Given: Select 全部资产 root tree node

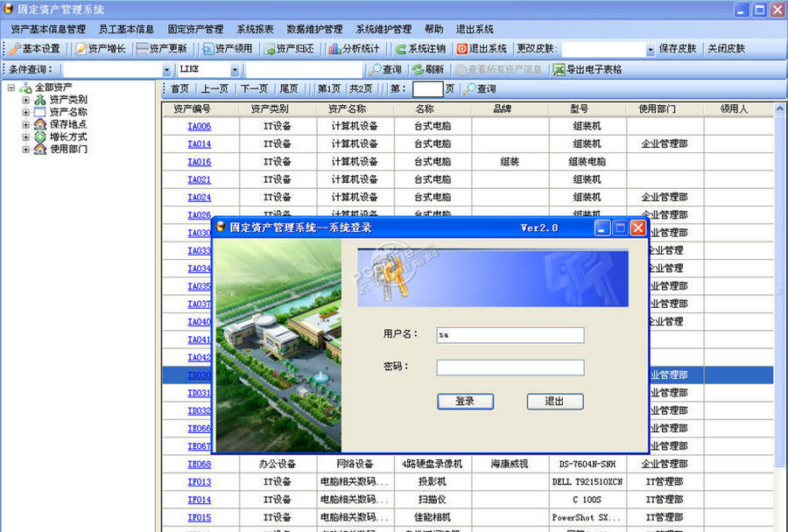Looking at the screenshot, I should [x=53, y=87].
